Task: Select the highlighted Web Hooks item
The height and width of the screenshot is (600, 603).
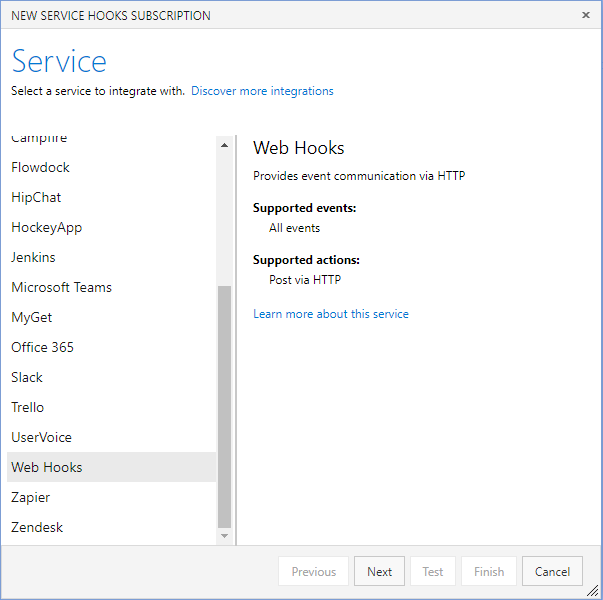Action: click(x=112, y=467)
